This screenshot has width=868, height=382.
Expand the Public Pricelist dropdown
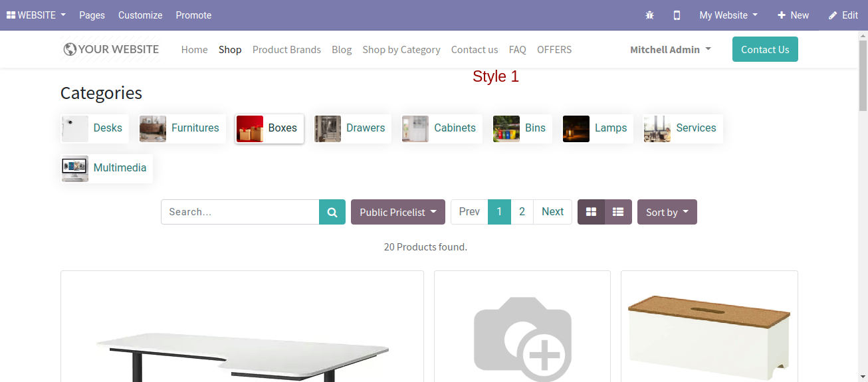398,212
